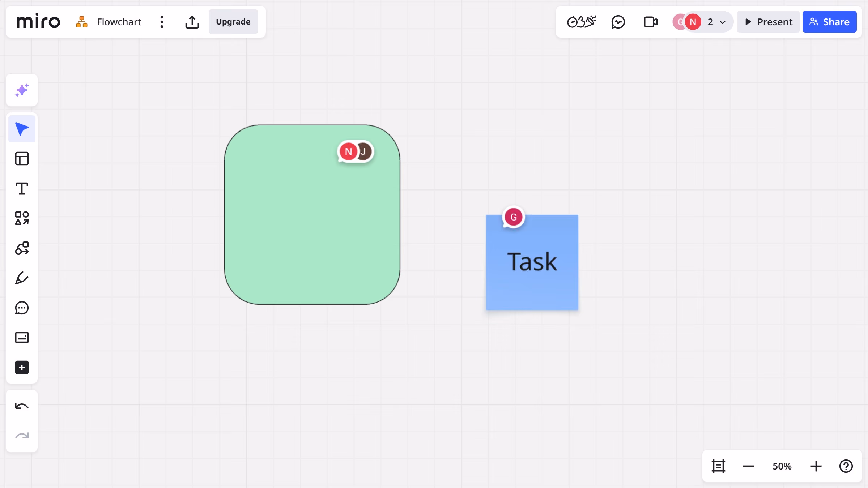868x488 pixels.
Task: Click the Redo arrow
Action: click(22, 436)
